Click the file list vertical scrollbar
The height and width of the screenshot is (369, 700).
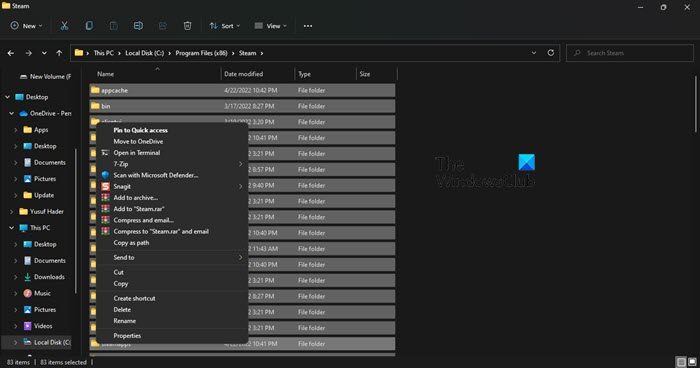coord(696,105)
